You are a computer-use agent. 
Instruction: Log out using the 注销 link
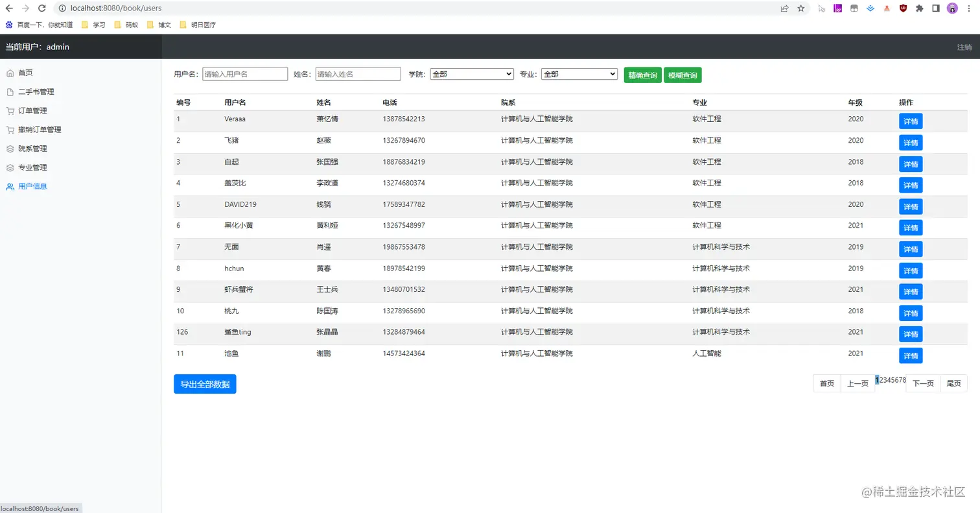pyautogui.click(x=964, y=47)
